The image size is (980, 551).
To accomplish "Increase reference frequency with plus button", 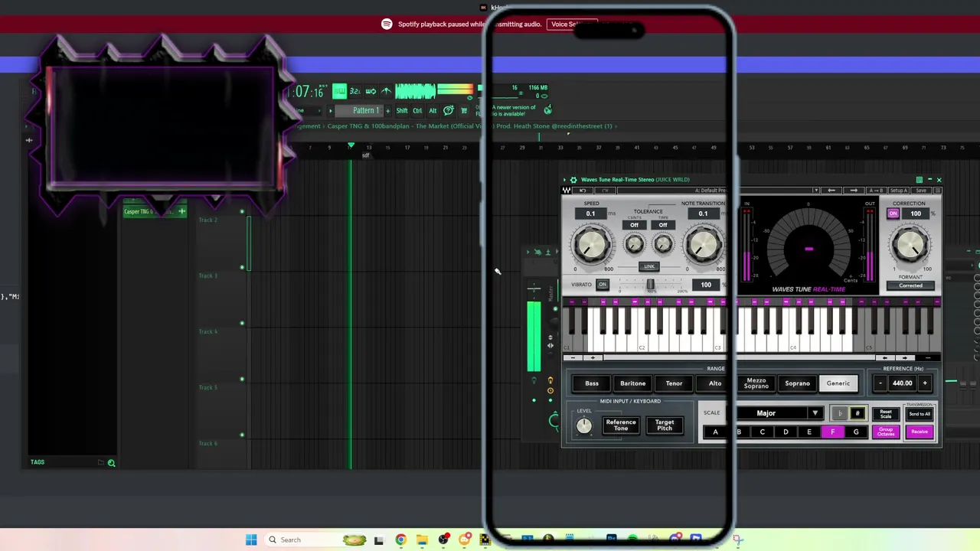I will [925, 383].
